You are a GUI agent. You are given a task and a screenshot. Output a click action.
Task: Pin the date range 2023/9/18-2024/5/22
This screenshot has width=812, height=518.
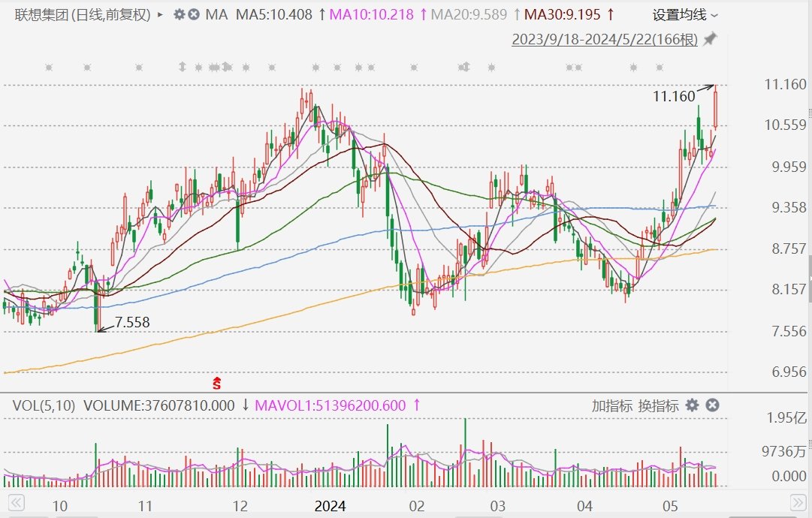tap(710, 39)
